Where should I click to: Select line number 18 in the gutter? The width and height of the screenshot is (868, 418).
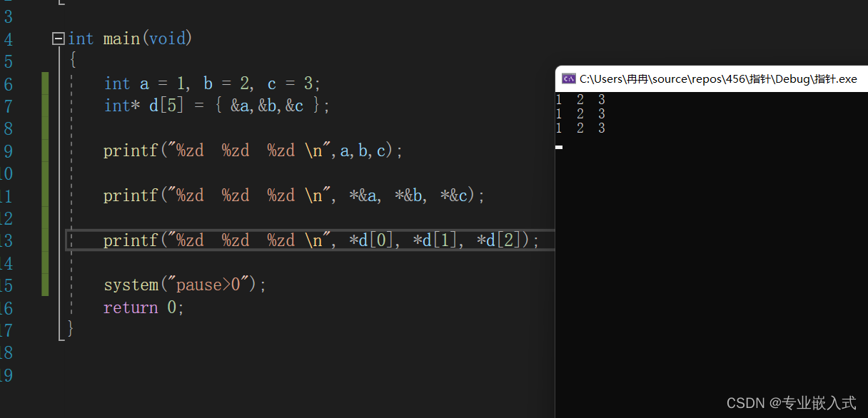(6, 352)
